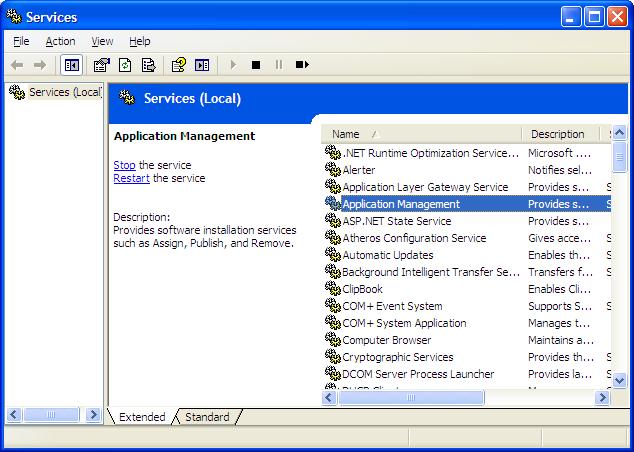The image size is (634, 452).
Task: Switch to the Extended tab
Action: click(142, 417)
